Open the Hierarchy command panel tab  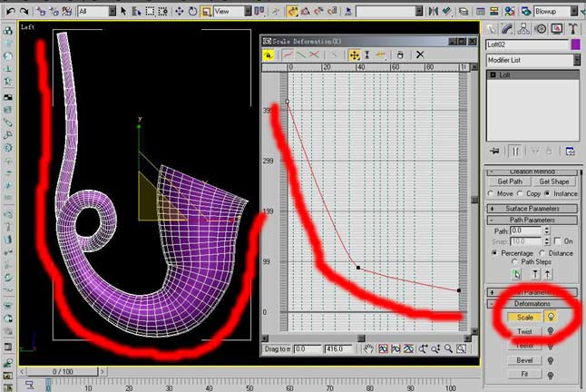pos(523,29)
